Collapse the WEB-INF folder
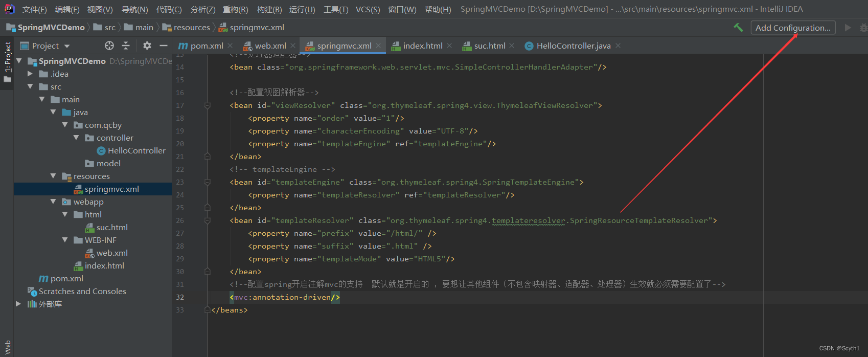This screenshot has height=357, width=868. (65, 240)
